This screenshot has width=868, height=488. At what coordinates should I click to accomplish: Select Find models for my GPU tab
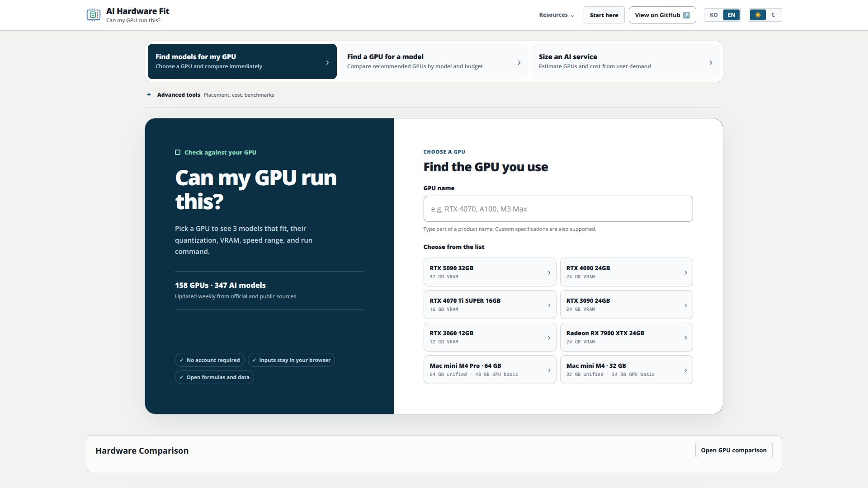coord(242,61)
